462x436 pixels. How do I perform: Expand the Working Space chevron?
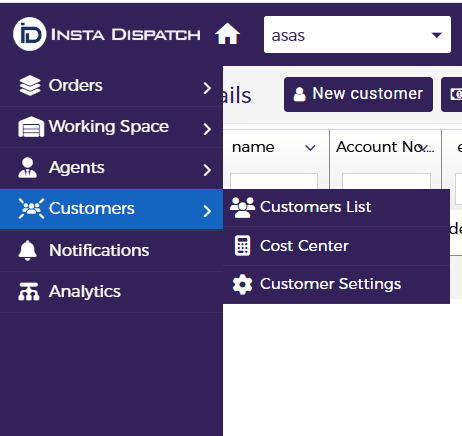(x=207, y=129)
